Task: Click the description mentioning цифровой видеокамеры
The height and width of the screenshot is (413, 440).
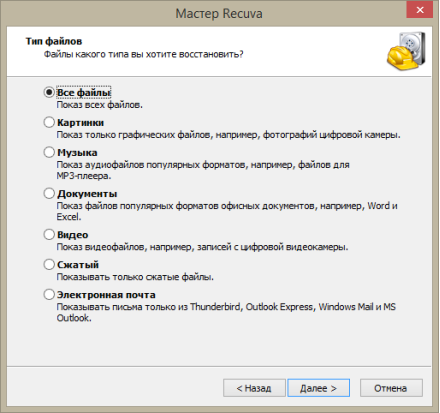Action: pyautogui.click(x=202, y=247)
